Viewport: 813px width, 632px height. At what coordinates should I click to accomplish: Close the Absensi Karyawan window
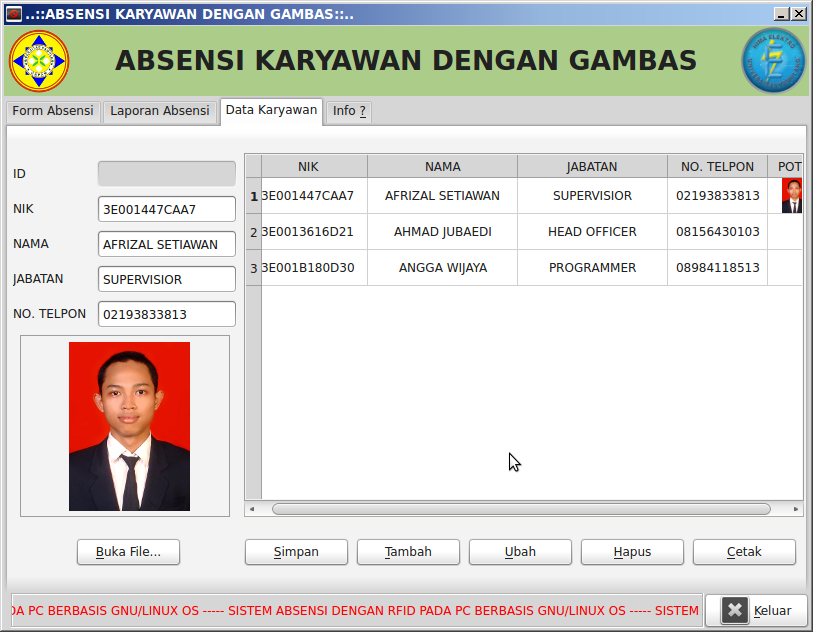[799, 14]
